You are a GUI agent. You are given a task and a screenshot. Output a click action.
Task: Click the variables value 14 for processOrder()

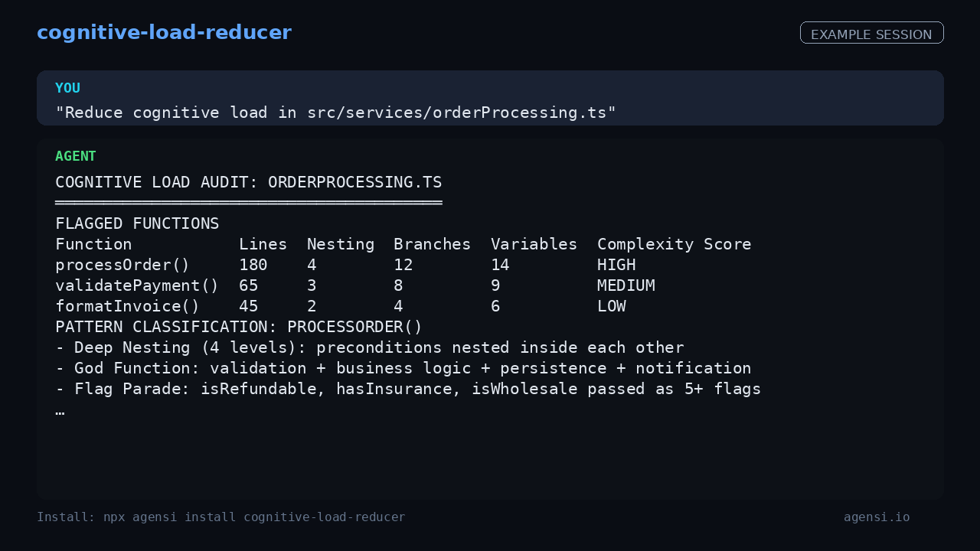click(501, 265)
